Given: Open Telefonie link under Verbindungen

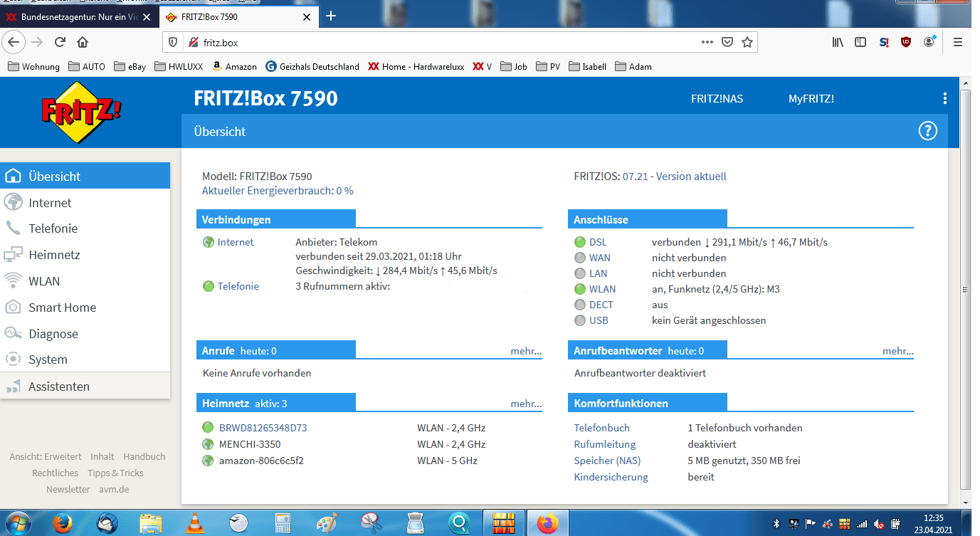Looking at the screenshot, I should [x=238, y=286].
